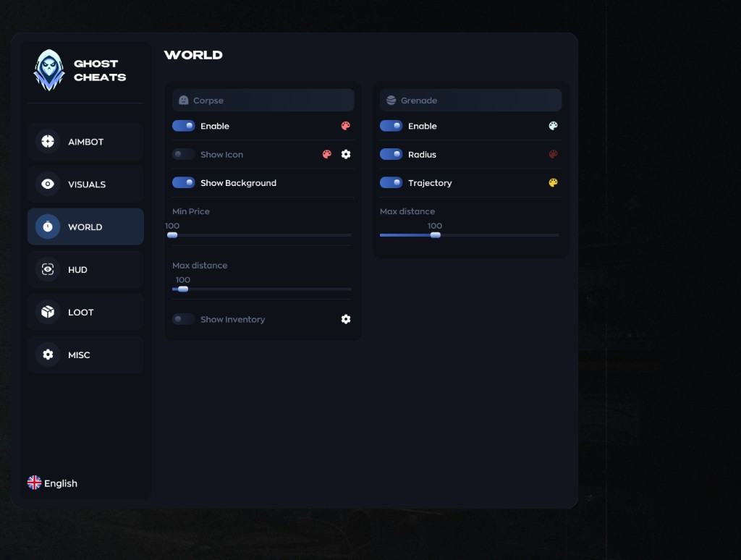Disable the Corpse Enable toggle
741x560 pixels.
[x=184, y=126]
